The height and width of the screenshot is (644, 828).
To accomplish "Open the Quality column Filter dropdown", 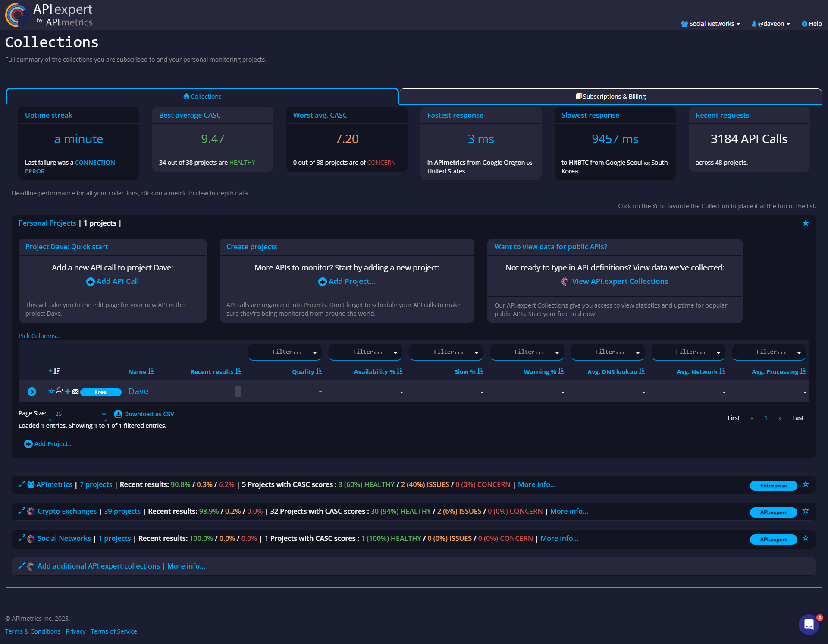I will [285, 352].
